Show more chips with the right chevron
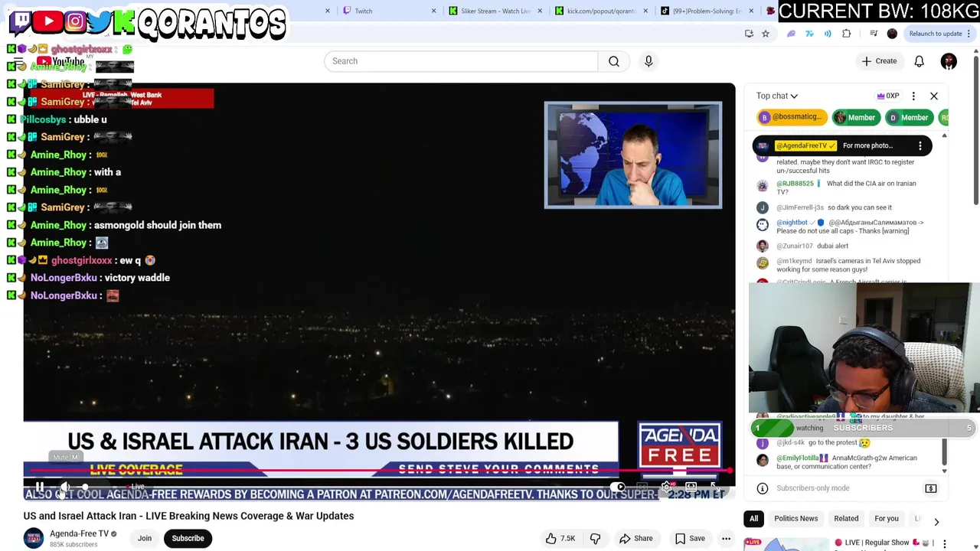Image resolution: width=980 pixels, height=551 pixels. (936, 522)
